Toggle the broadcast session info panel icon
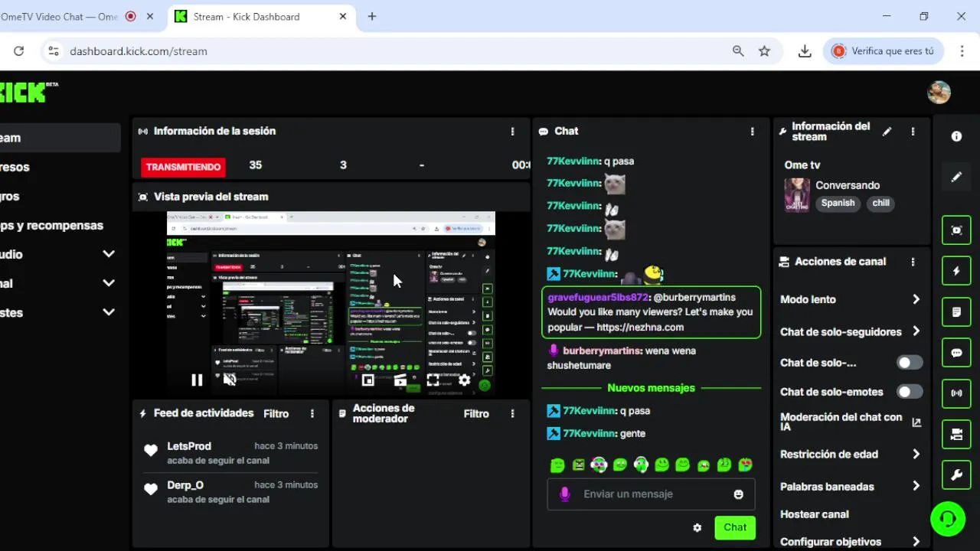 (x=956, y=393)
